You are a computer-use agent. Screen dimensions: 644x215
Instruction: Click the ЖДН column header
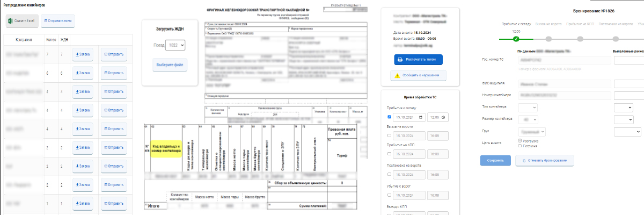point(64,39)
